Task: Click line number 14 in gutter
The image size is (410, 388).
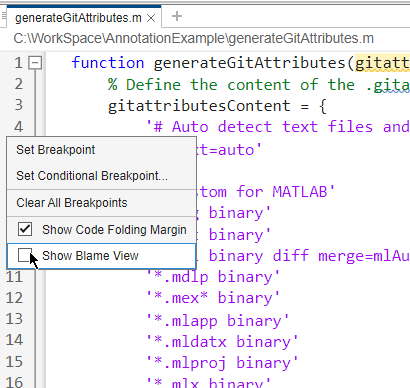Action: [x=14, y=340]
